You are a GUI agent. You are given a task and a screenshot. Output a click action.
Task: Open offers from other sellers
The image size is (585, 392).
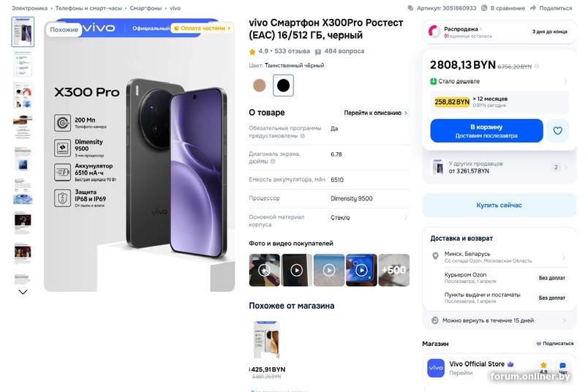pyautogui.click(x=499, y=167)
